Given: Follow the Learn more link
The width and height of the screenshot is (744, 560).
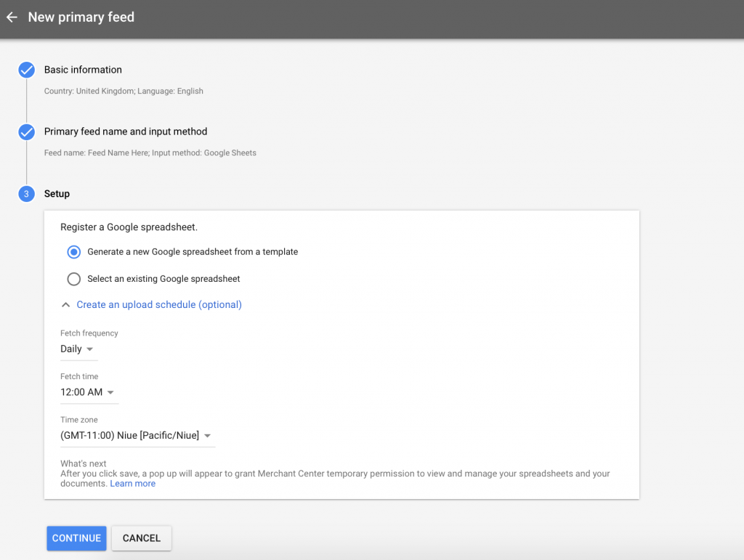Looking at the screenshot, I should [133, 484].
